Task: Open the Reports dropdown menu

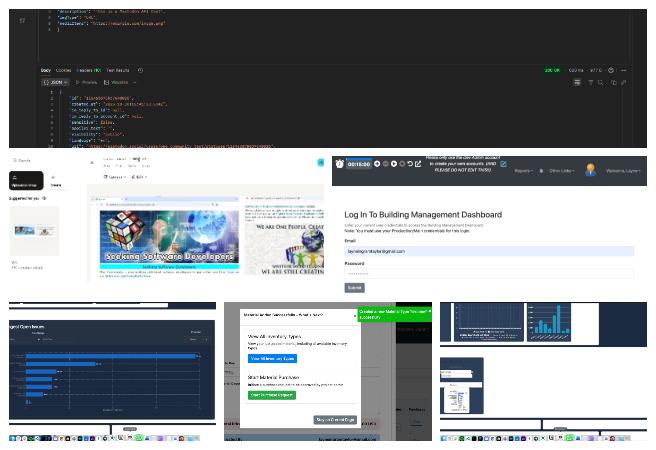Action: (524, 171)
